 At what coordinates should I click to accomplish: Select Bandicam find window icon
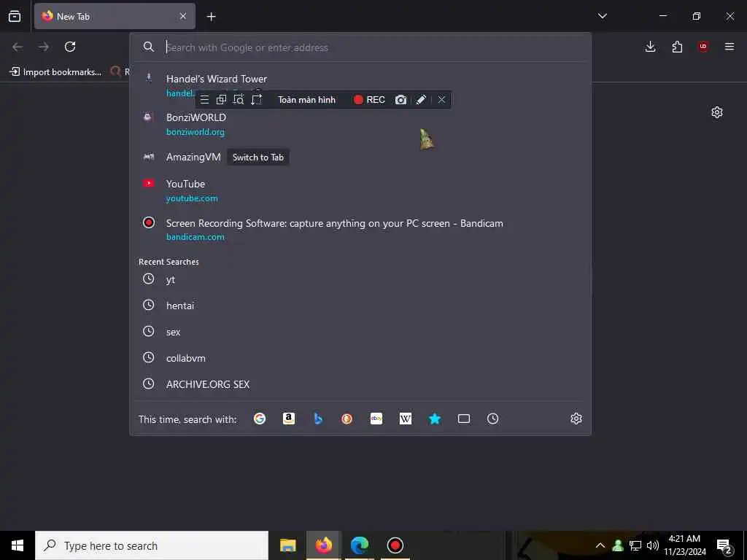(x=239, y=99)
